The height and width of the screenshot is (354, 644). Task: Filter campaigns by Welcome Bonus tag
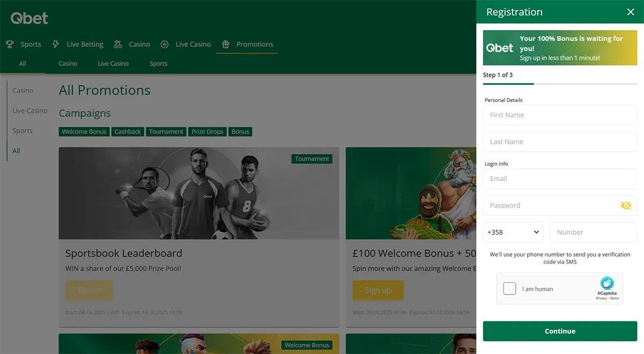(84, 131)
